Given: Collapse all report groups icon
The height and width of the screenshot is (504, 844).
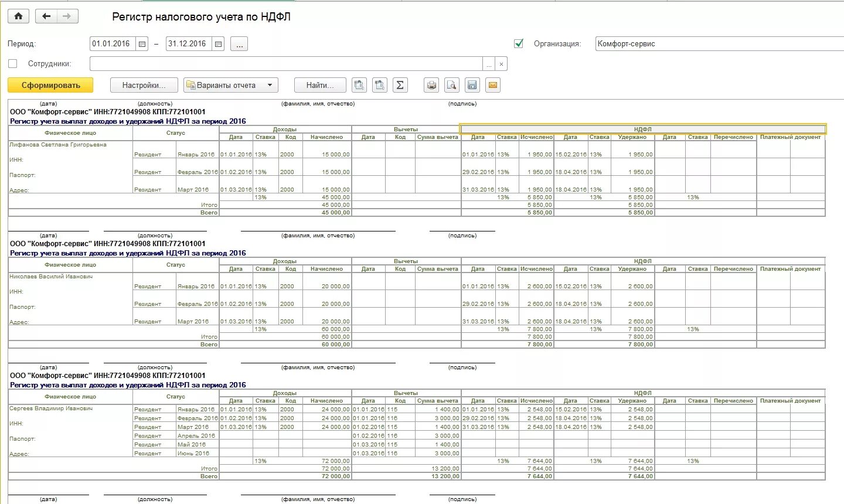Looking at the screenshot, I should point(380,85).
